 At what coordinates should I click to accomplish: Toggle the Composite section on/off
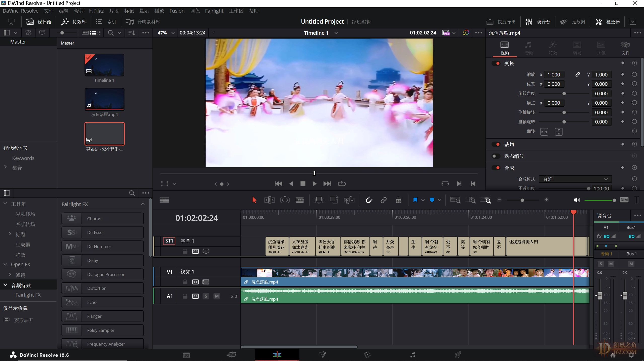click(496, 168)
